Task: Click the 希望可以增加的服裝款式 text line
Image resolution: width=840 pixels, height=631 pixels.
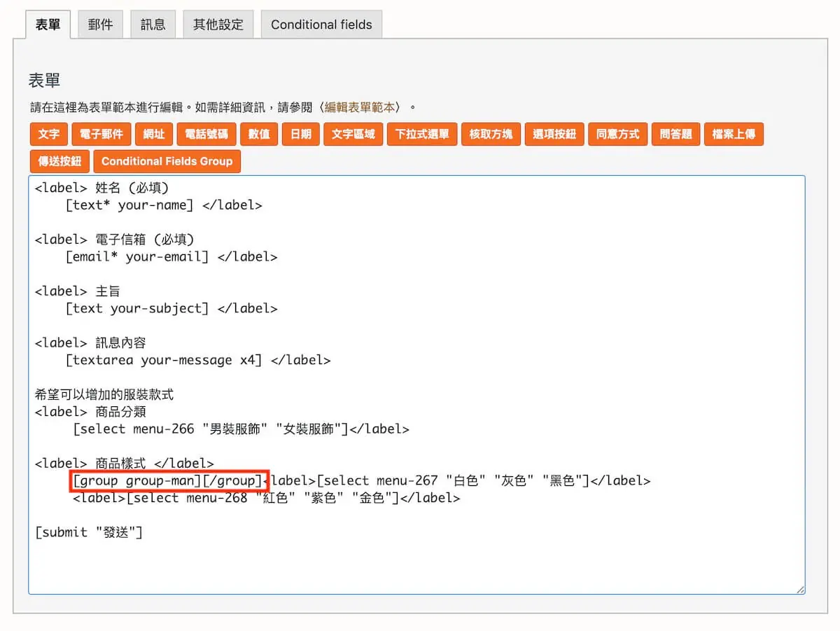Action: point(104,395)
